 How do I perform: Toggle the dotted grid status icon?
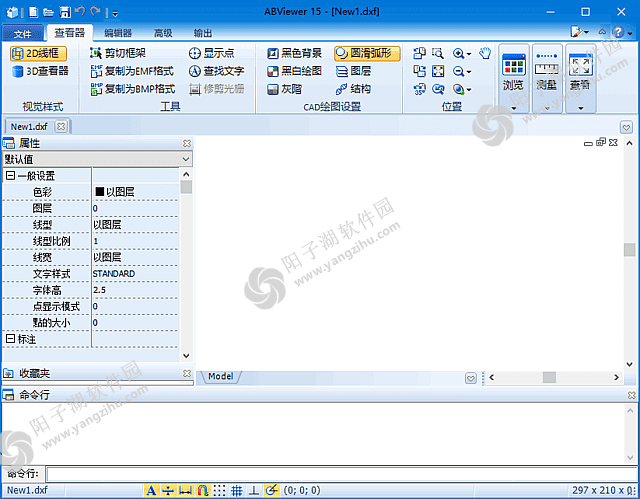pyautogui.click(x=220, y=490)
